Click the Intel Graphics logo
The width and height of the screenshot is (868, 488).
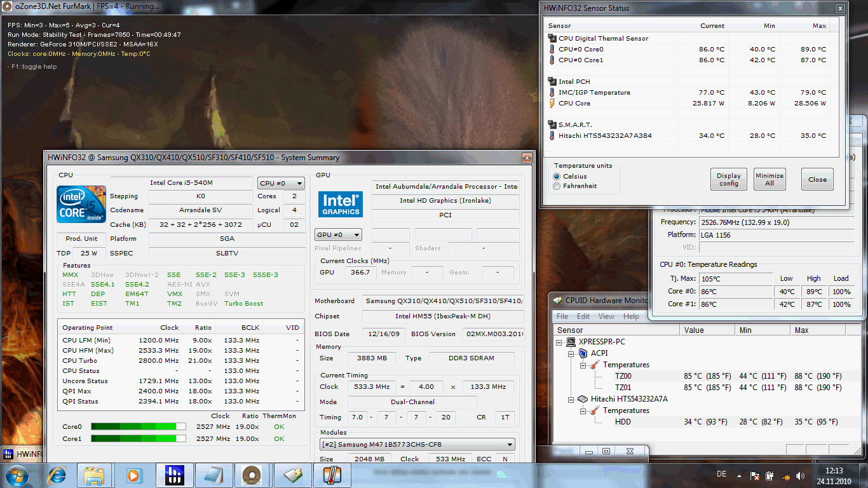(341, 204)
